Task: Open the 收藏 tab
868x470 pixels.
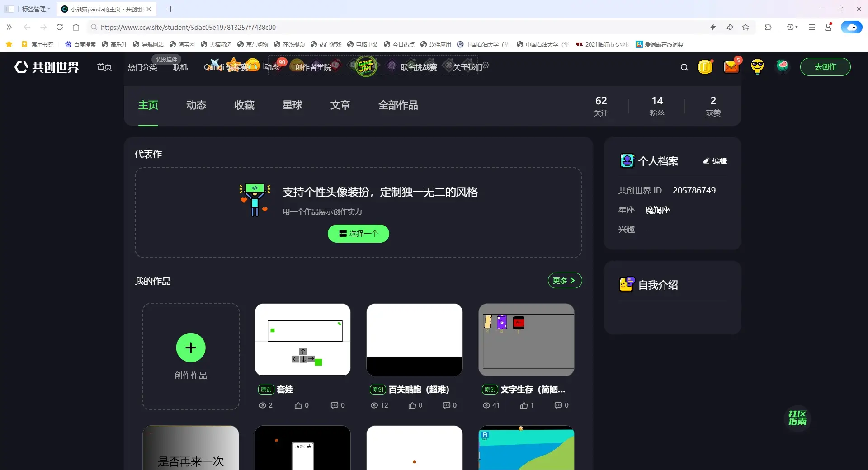Action: click(x=244, y=105)
